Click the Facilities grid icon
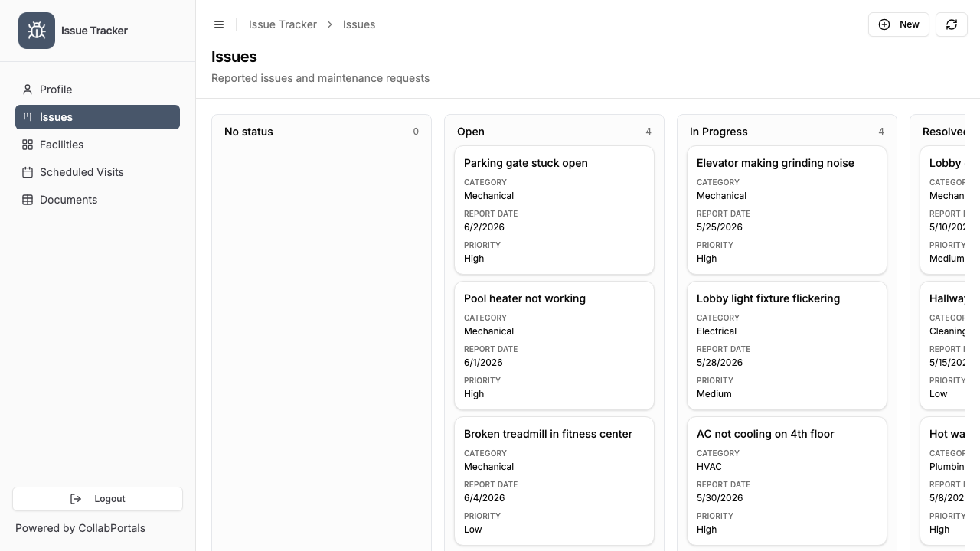The image size is (980, 551). point(28,145)
